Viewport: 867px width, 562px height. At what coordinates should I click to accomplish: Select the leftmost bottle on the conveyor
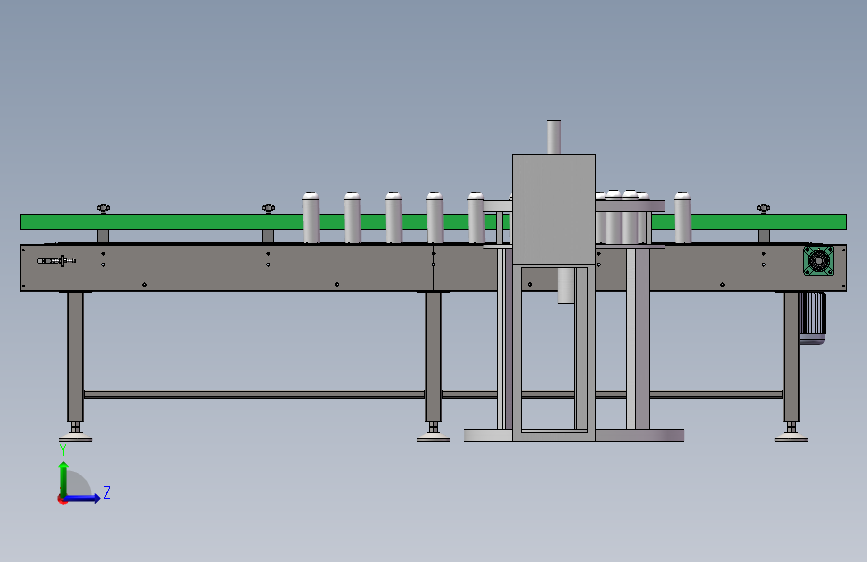point(311,217)
